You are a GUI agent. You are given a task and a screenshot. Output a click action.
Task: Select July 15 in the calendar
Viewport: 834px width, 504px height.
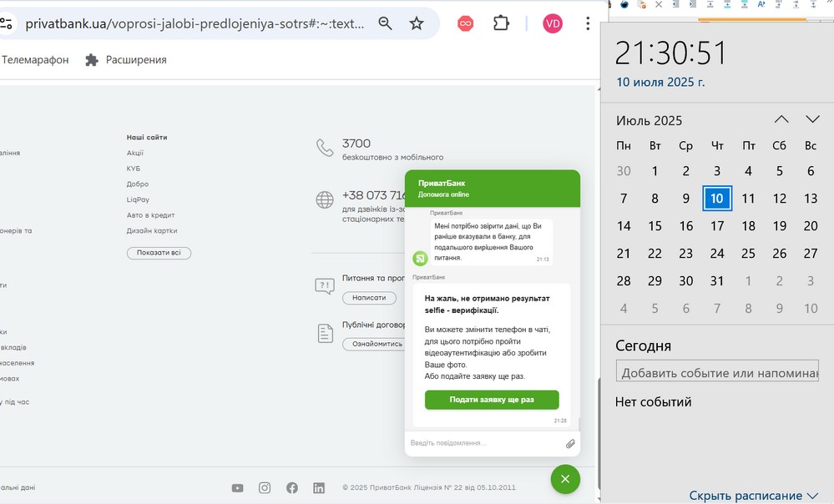pyautogui.click(x=655, y=226)
